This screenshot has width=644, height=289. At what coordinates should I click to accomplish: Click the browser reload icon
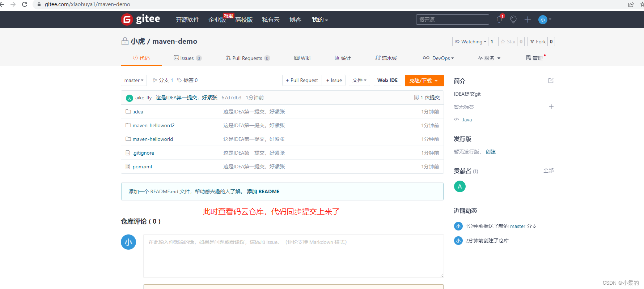point(25,4)
